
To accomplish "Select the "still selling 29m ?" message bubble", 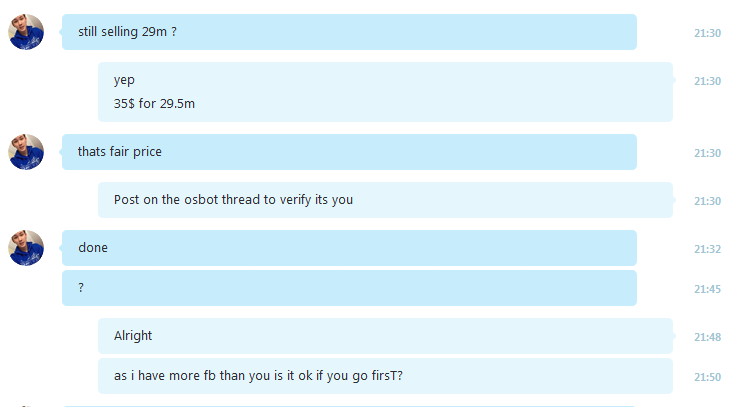I will tap(349, 32).
